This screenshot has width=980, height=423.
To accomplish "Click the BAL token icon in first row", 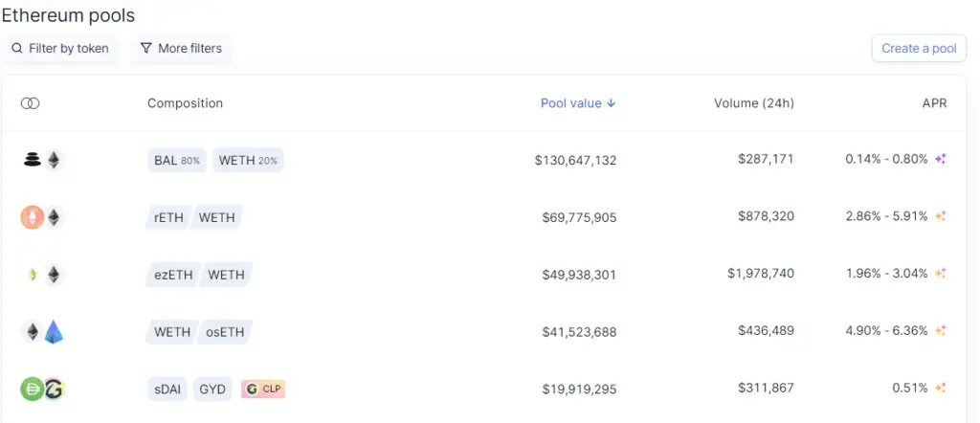I will coord(32,160).
